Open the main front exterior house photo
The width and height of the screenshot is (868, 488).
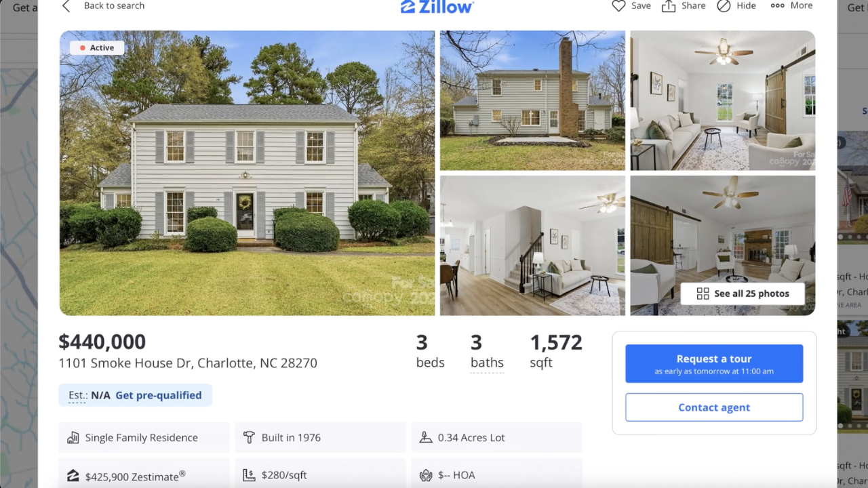(247, 173)
